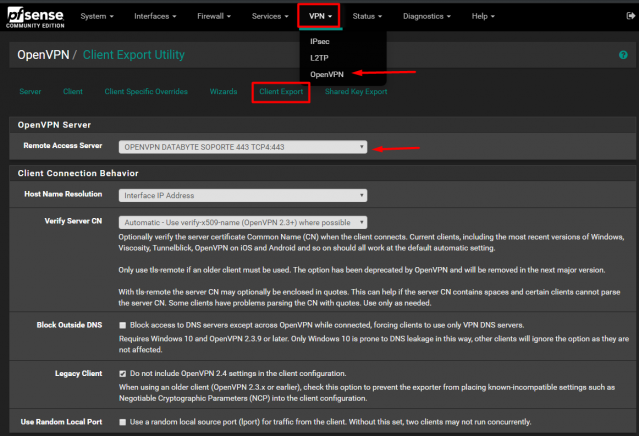639x436 pixels.
Task: Click the Shared Key Export tab
Action: point(356,92)
